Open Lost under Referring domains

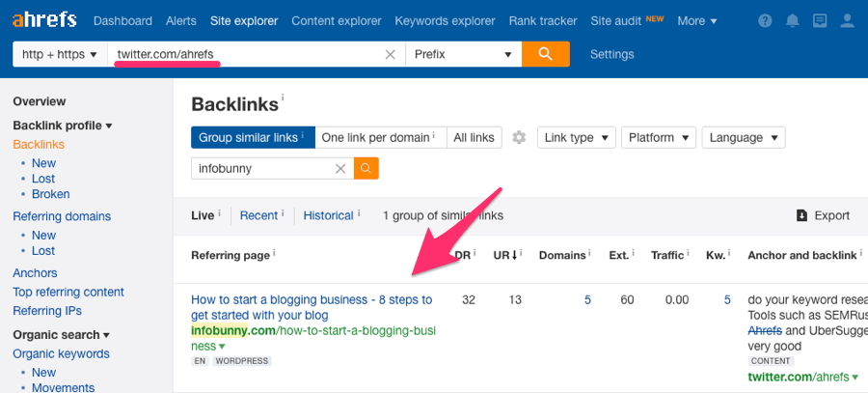click(43, 250)
